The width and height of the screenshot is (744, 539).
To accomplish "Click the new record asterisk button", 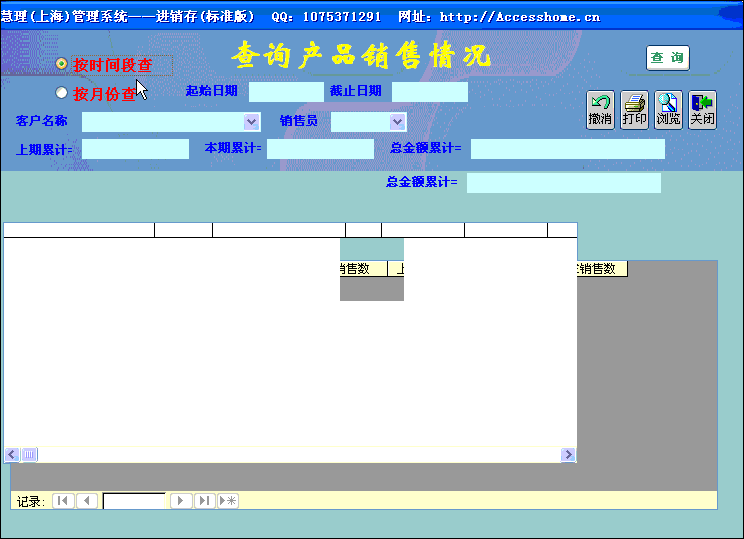I will (x=228, y=501).
